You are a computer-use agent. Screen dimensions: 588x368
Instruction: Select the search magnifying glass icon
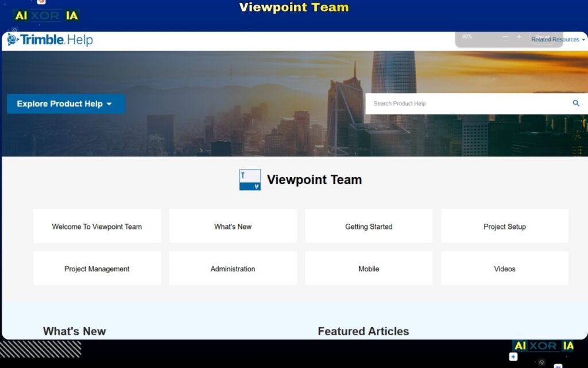tap(576, 103)
